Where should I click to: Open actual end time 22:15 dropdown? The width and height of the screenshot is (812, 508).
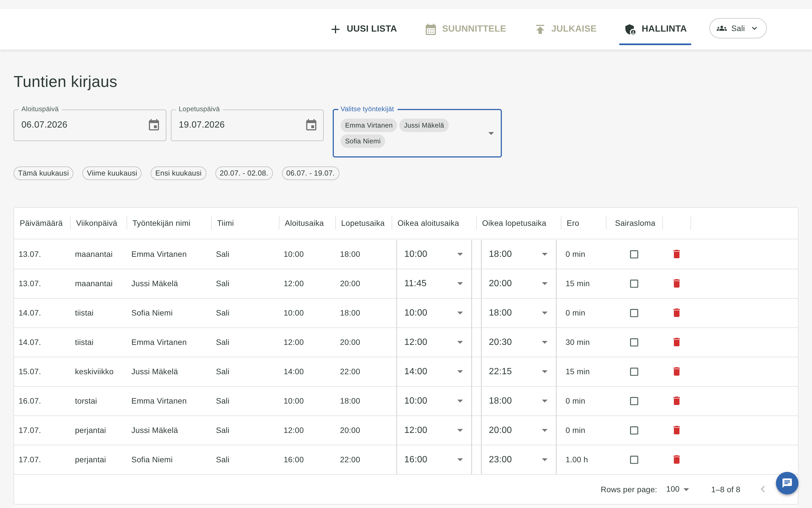518,372
